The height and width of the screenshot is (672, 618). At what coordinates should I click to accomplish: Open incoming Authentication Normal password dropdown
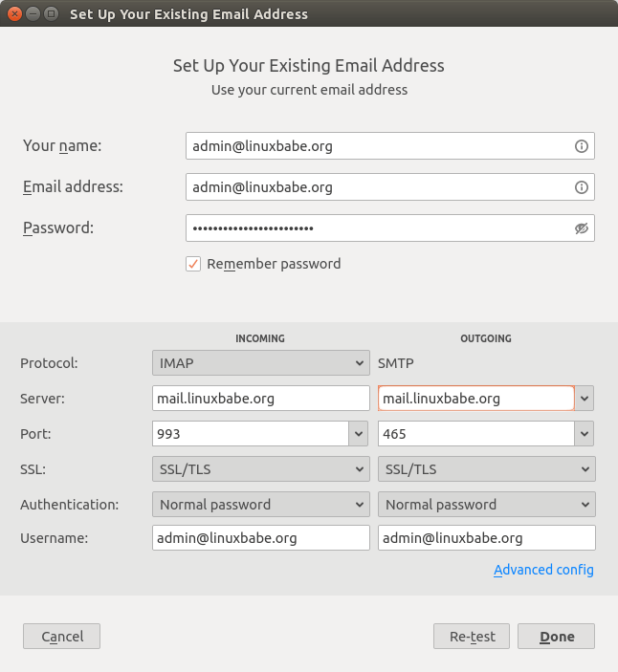click(x=260, y=505)
